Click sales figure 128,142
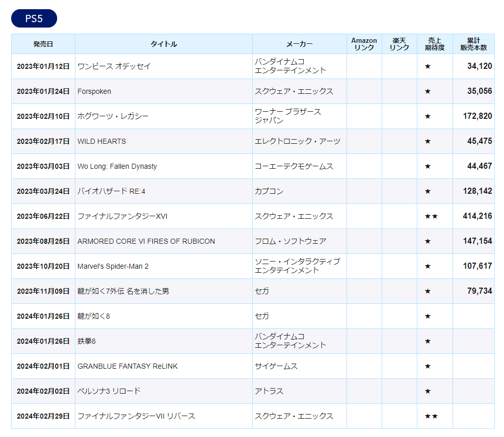 pyautogui.click(x=478, y=191)
